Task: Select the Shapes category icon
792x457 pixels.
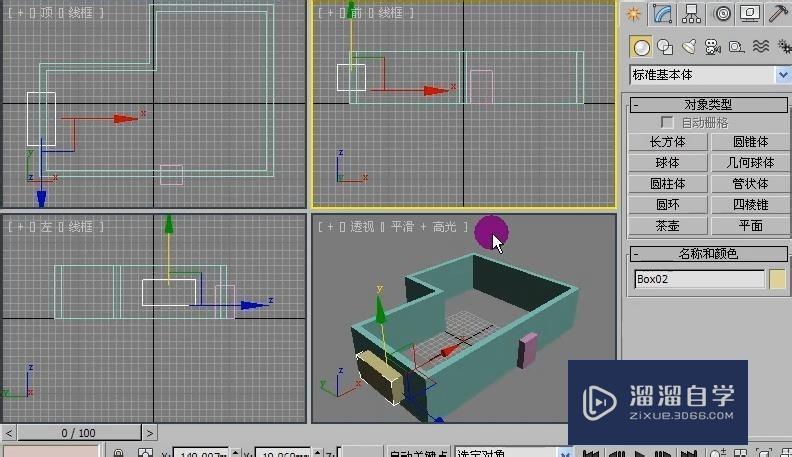Action: pyautogui.click(x=665, y=47)
